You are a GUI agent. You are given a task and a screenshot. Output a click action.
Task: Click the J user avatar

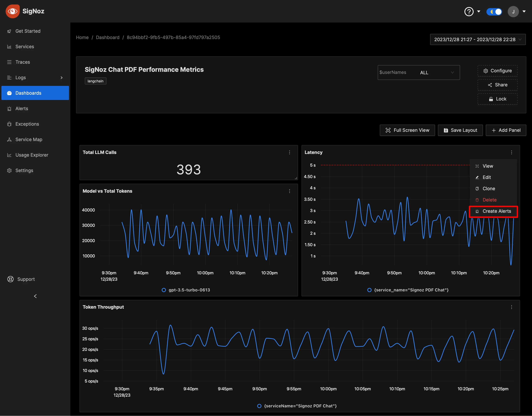tap(513, 11)
